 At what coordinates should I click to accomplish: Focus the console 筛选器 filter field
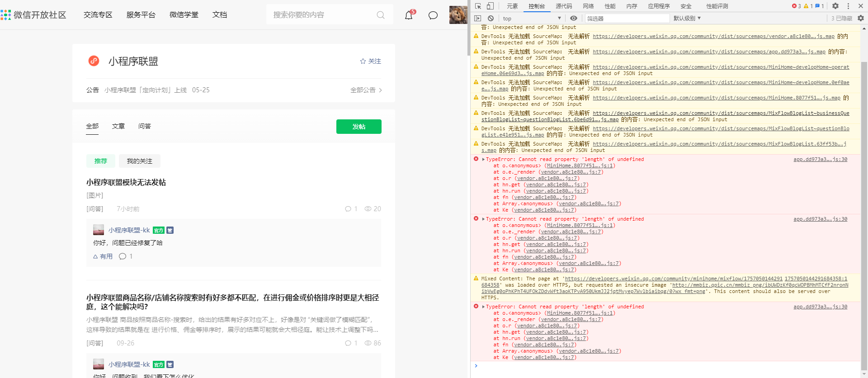tap(627, 18)
